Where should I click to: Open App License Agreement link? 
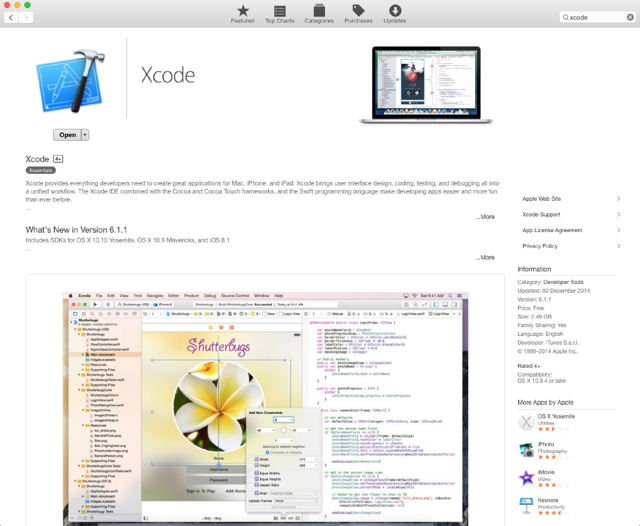[x=552, y=230]
